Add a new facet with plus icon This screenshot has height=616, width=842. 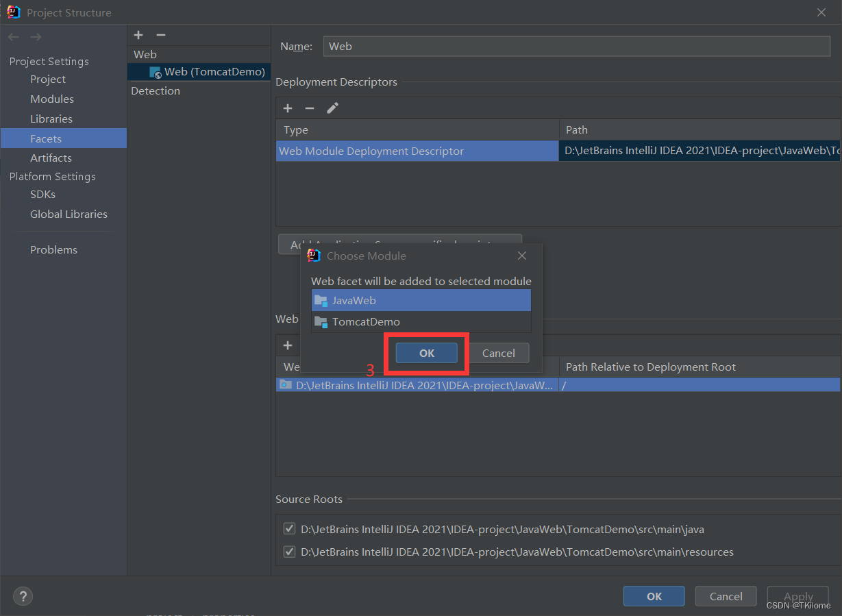[138, 35]
